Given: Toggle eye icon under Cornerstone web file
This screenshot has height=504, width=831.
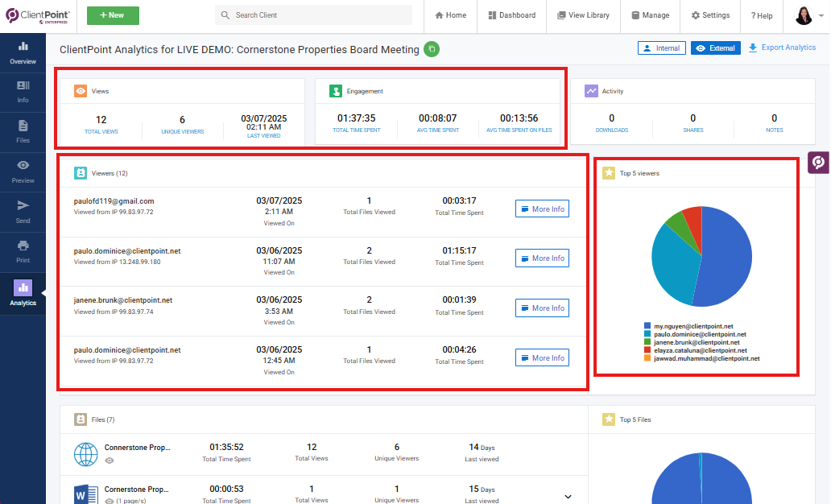Looking at the screenshot, I should pyautogui.click(x=109, y=461).
